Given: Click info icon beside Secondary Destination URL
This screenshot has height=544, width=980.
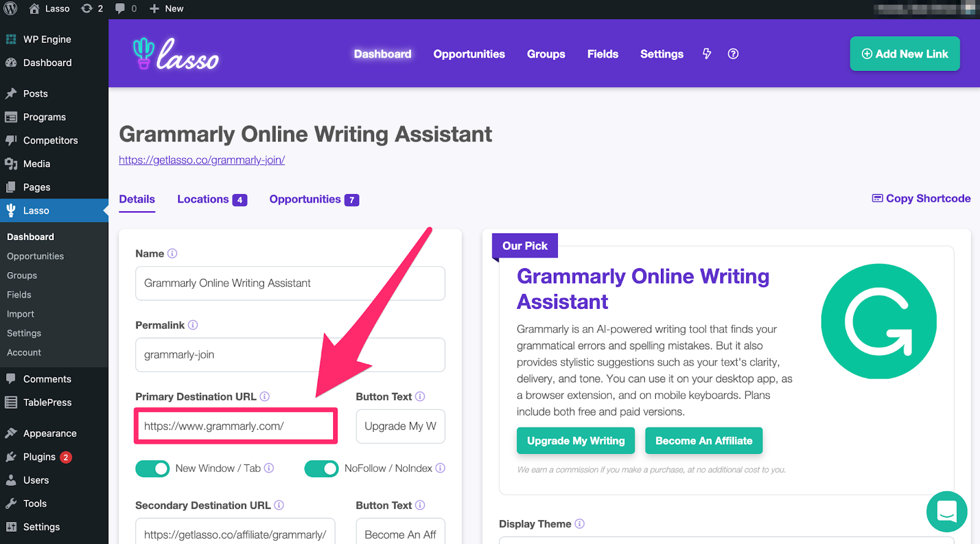Looking at the screenshot, I should click(279, 505).
